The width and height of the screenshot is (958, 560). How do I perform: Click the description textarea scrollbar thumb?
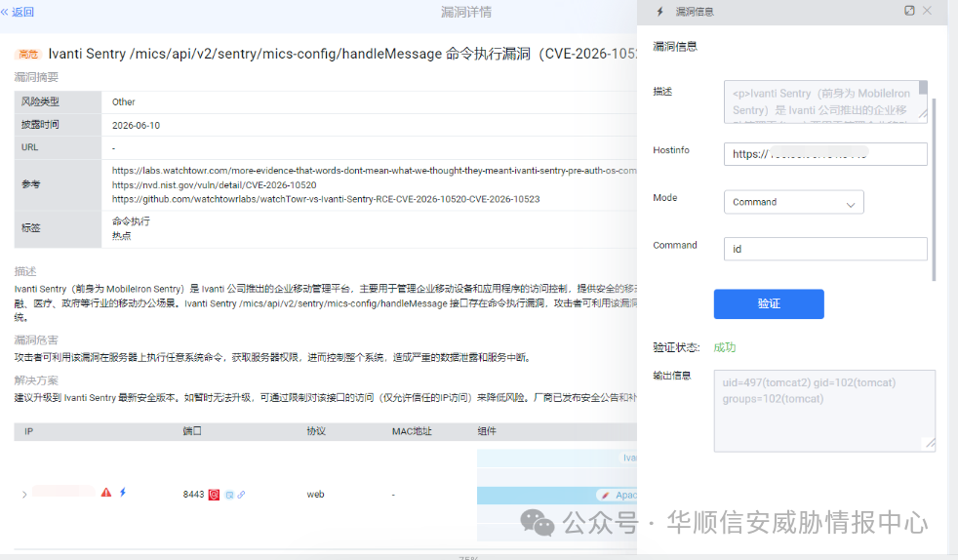pos(923,88)
